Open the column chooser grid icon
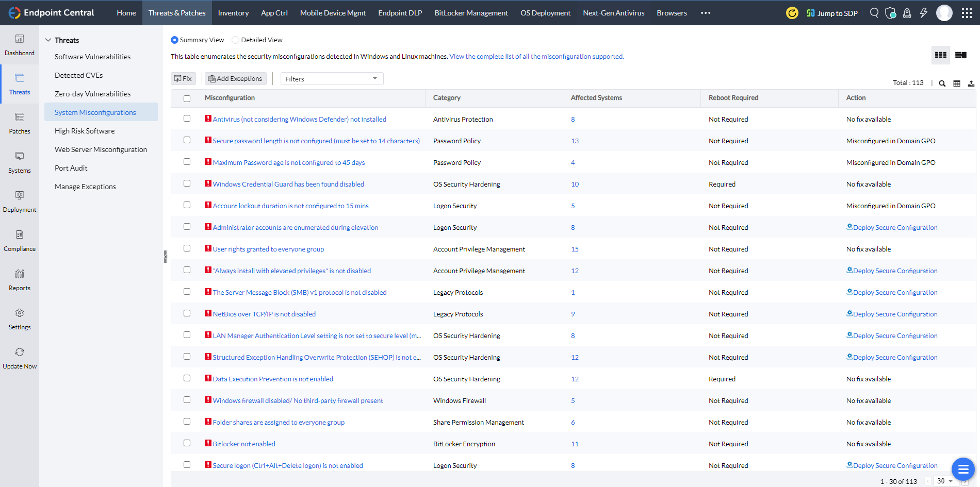Screen dimensions: 980x487 pyautogui.click(x=956, y=83)
